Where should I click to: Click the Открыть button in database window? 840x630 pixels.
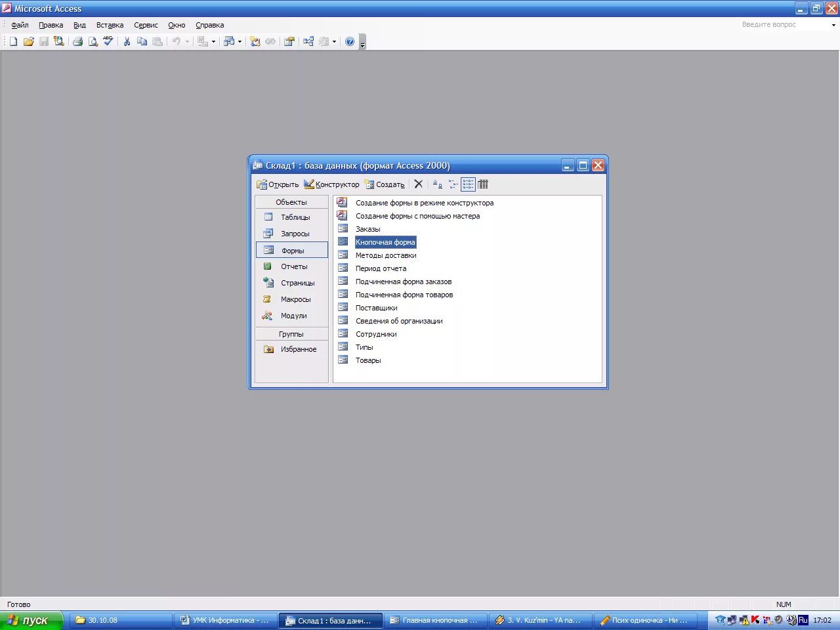[278, 184]
